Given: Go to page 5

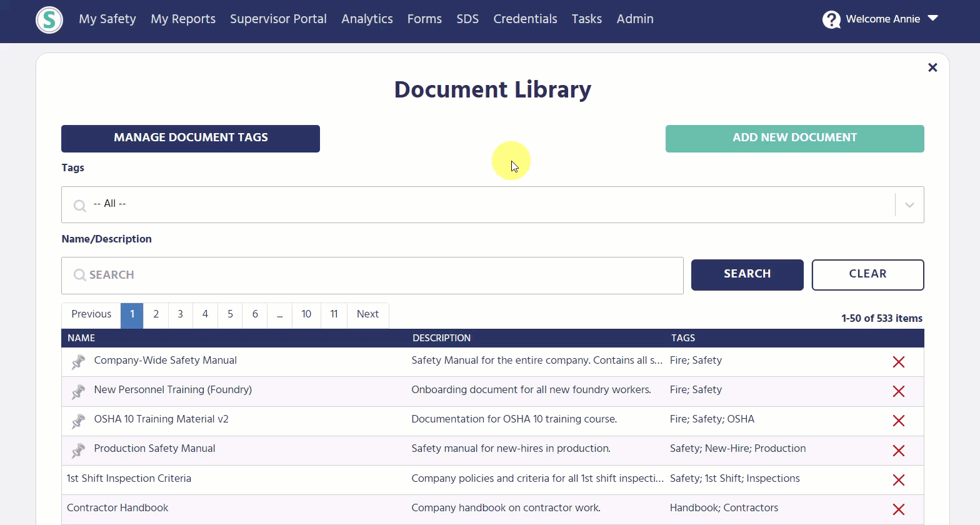Looking at the screenshot, I should pyautogui.click(x=230, y=315).
